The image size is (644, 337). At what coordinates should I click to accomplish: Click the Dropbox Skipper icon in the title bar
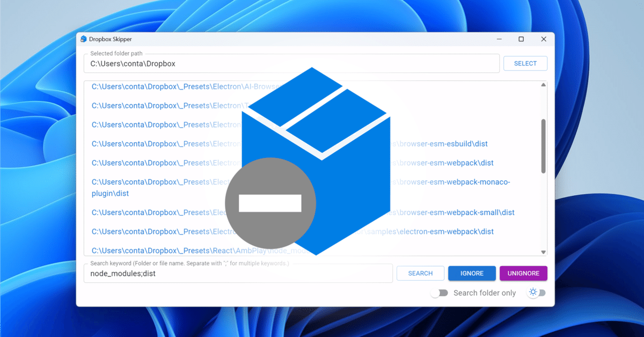pyautogui.click(x=83, y=39)
